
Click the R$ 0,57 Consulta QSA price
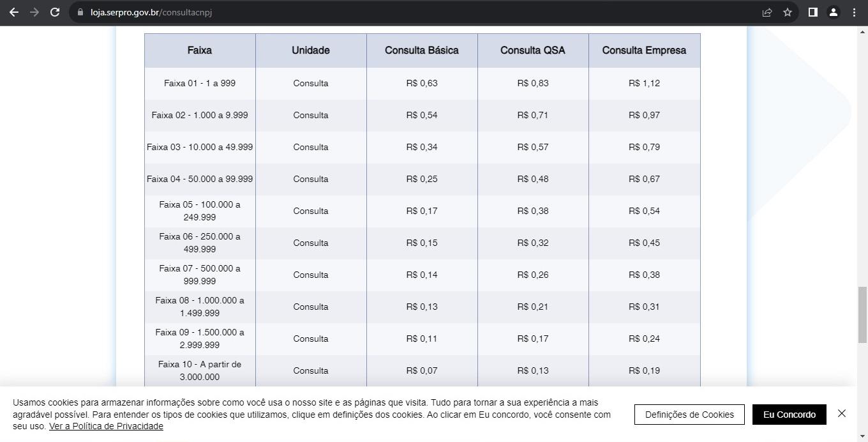point(533,147)
